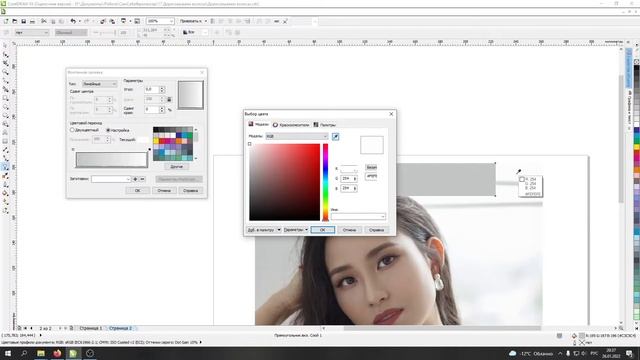The width and height of the screenshot is (640, 360).
Task: Close the color selection dialog
Action: (391, 114)
